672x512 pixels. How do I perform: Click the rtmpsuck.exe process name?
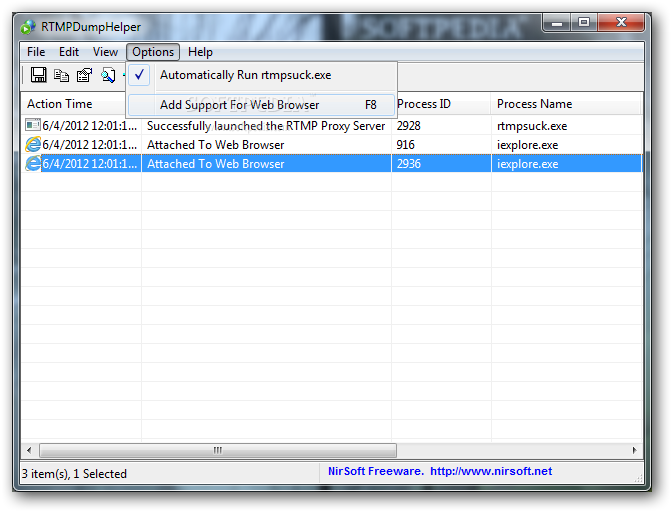point(532,126)
